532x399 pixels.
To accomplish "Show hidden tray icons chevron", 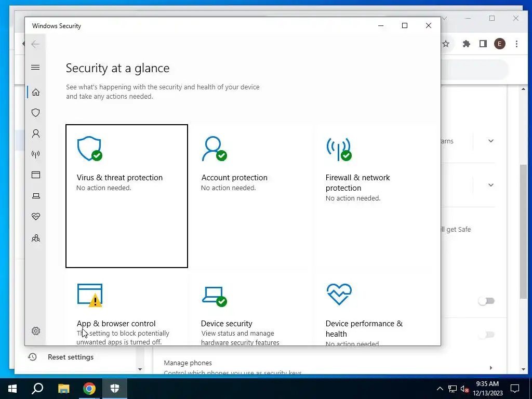I will 440,389.
